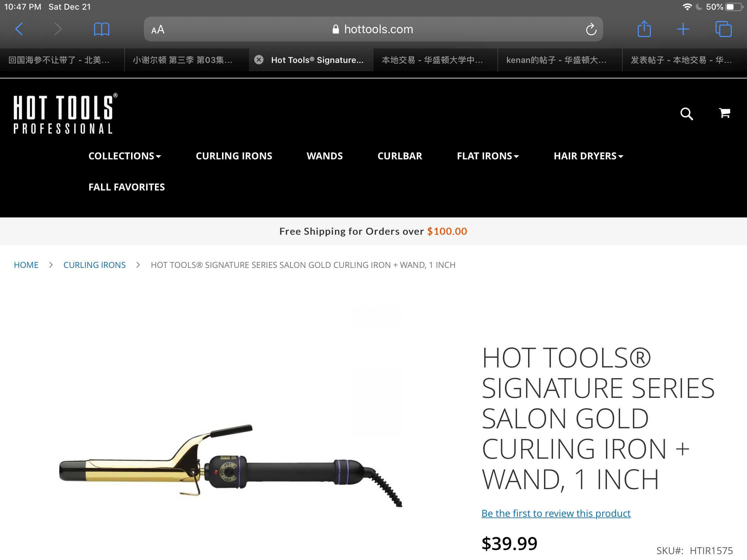Open the Safari bookmarks book icon
Viewport: 747px width, 560px height.
pos(101,29)
